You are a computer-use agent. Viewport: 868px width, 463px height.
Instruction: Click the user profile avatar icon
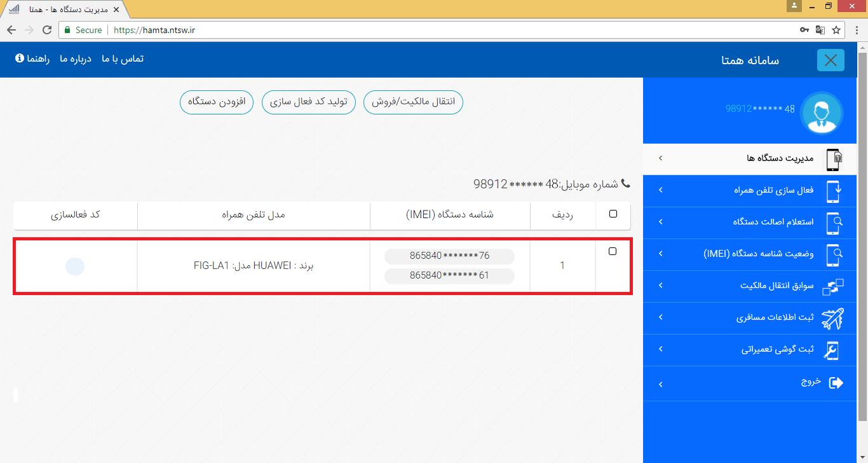pos(821,113)
